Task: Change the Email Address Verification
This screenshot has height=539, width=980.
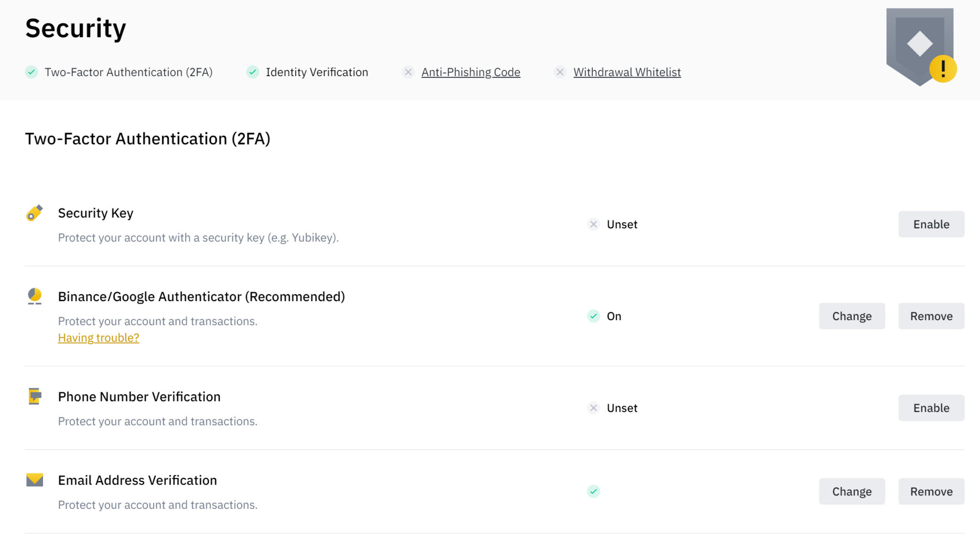Action: click(x=852, y=491)
